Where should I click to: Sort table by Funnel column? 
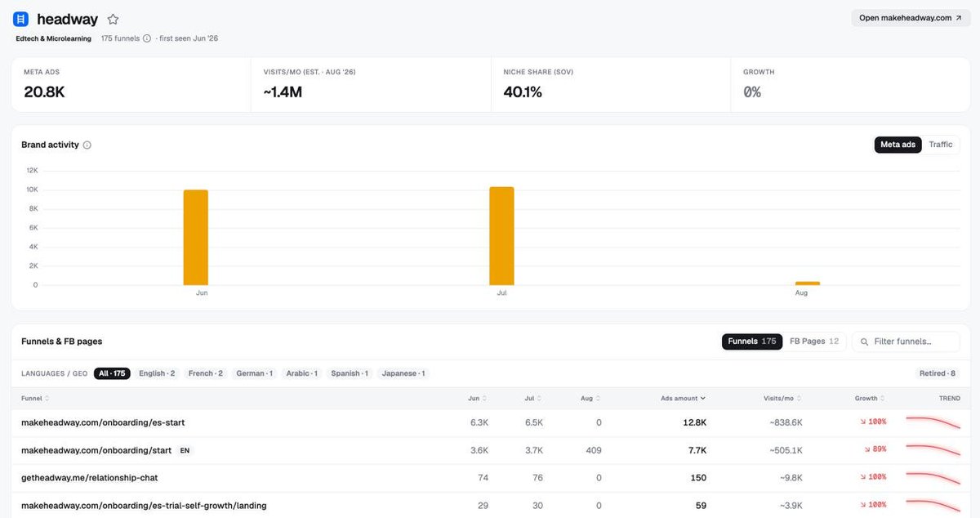point(35,399)
